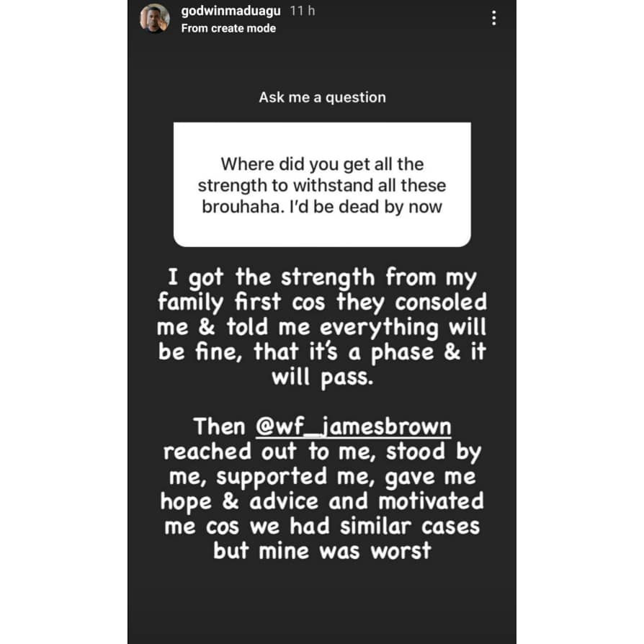The width and height of the screenshot is (644, 644).
Task: Tap the 'I got the strength from my' line
Action: click(322, 279)
